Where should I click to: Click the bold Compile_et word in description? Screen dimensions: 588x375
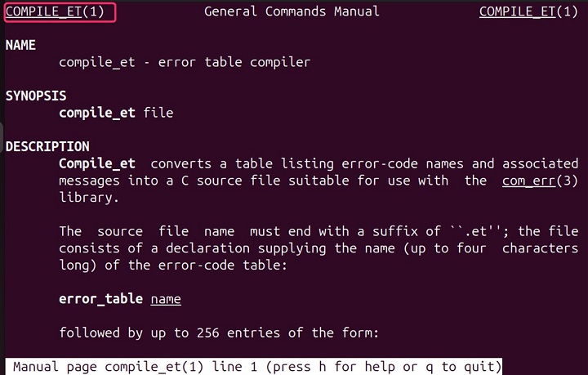[x=97, y=163]
